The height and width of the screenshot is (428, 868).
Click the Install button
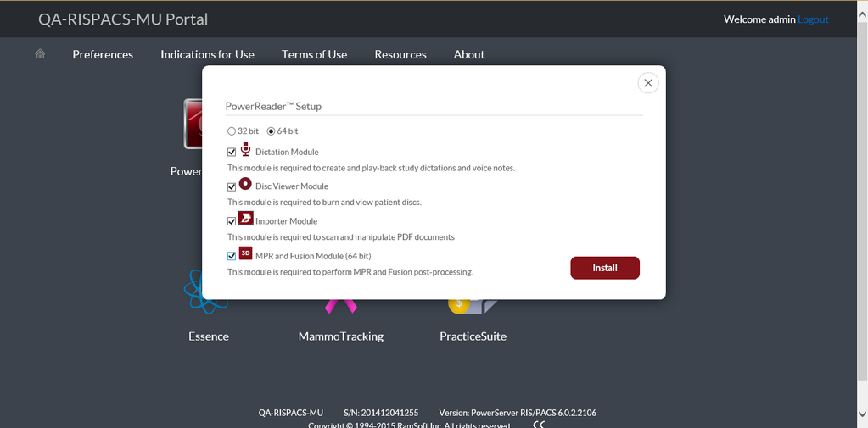pyautogui.click(x=604, y=268)
